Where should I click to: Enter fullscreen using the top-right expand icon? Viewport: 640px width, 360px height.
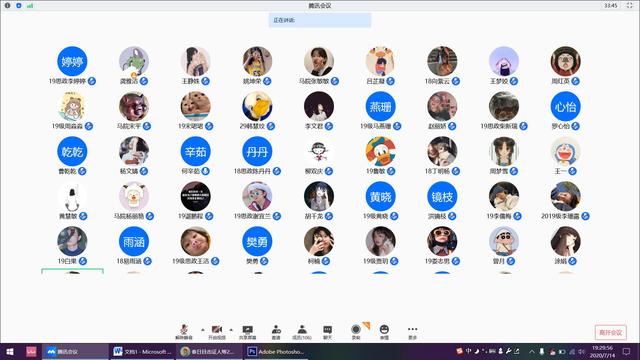click(x=629, y=5)
